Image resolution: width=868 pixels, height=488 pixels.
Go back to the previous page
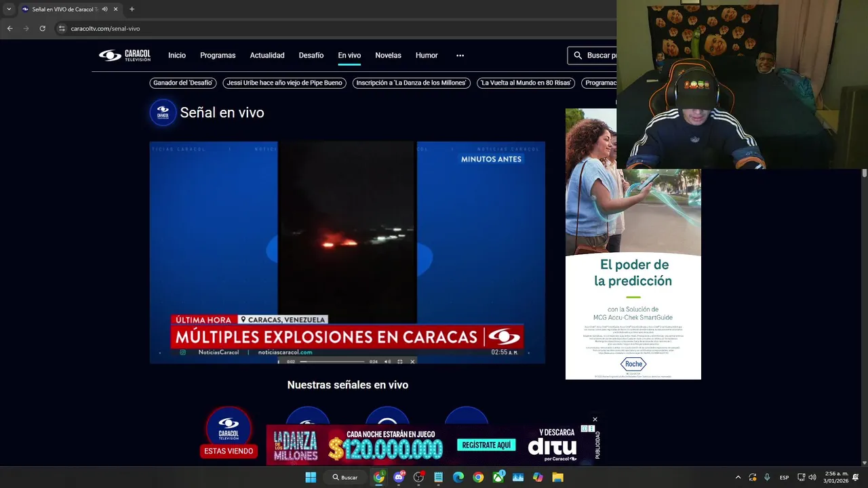9,28
